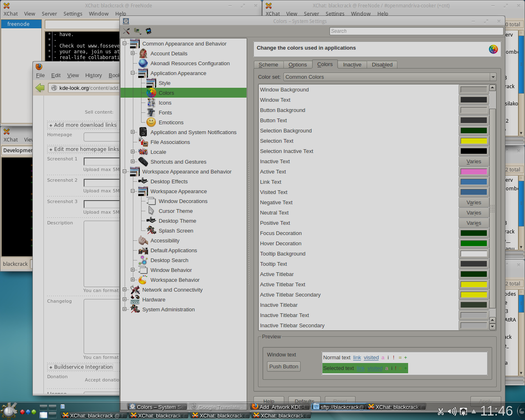Click the Colors color-wheel icon in tree
This screenshot has height=420, width=525.
tap(151, 93)
